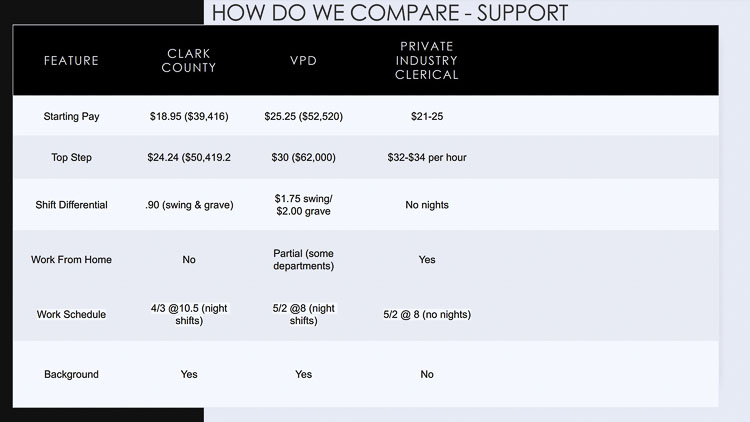
Task: Select the 'Background' row label
Action: tap(71, 374)
